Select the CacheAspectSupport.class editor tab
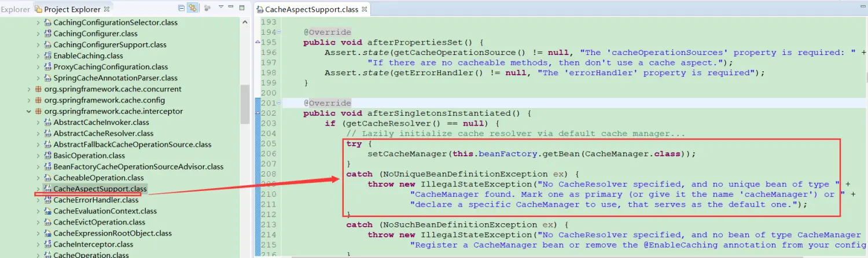Image resolution: width=868 pixels, height=258 pixels. (311, 9)
